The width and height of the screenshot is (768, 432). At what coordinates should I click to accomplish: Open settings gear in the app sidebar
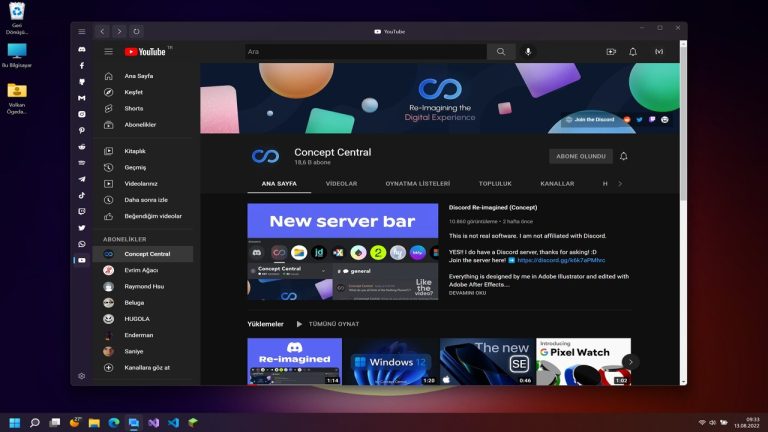click(x=82, y=376)
